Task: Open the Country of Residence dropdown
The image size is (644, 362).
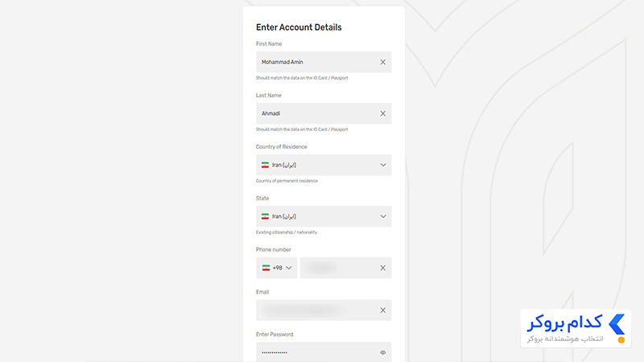Action: tap(324, 165)
